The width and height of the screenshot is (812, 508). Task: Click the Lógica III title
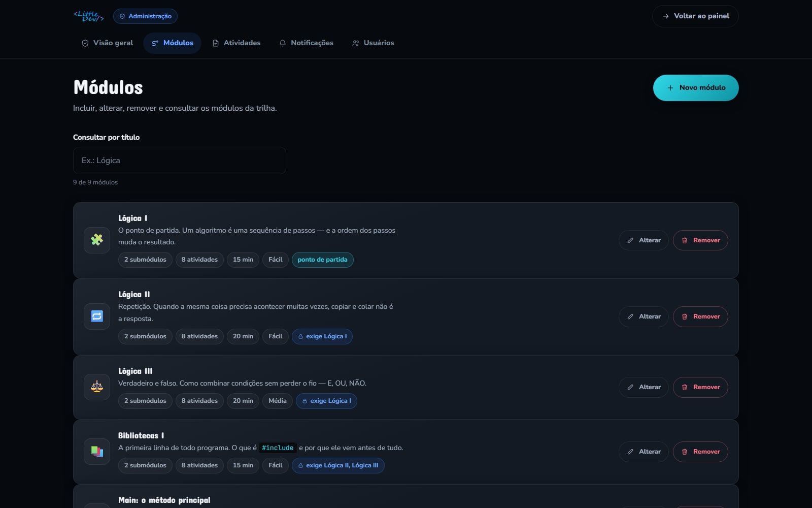tap(136, 371)
